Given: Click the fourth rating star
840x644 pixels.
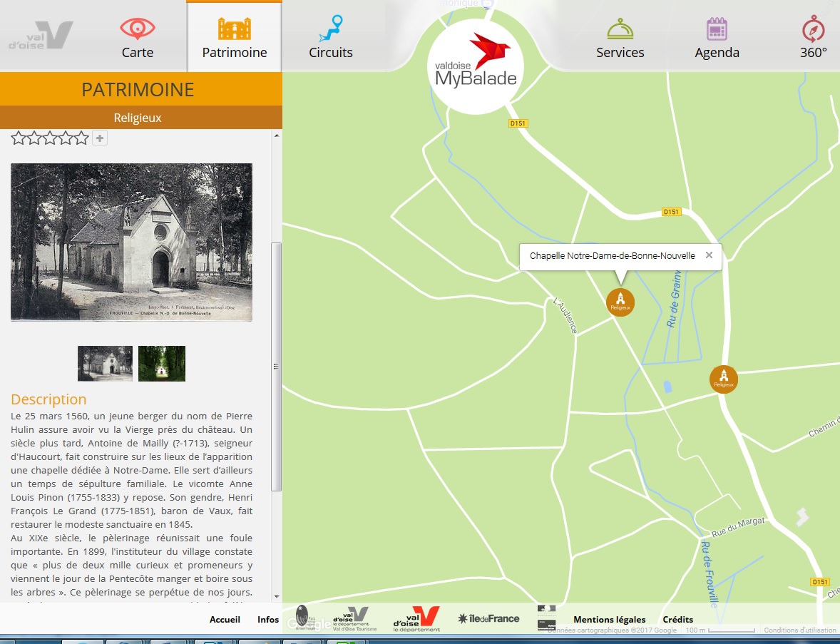Looking at the screenshot, I should (x=66, y=138).
